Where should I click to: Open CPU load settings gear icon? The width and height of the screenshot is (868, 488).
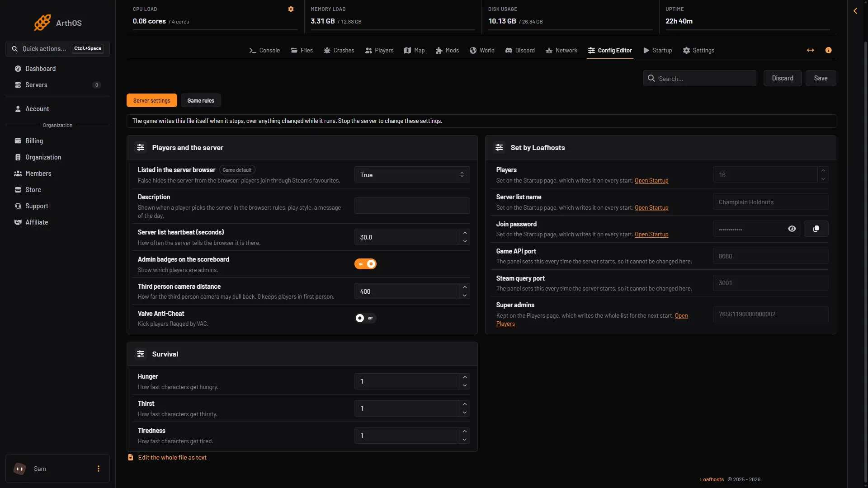coord(291,9)
